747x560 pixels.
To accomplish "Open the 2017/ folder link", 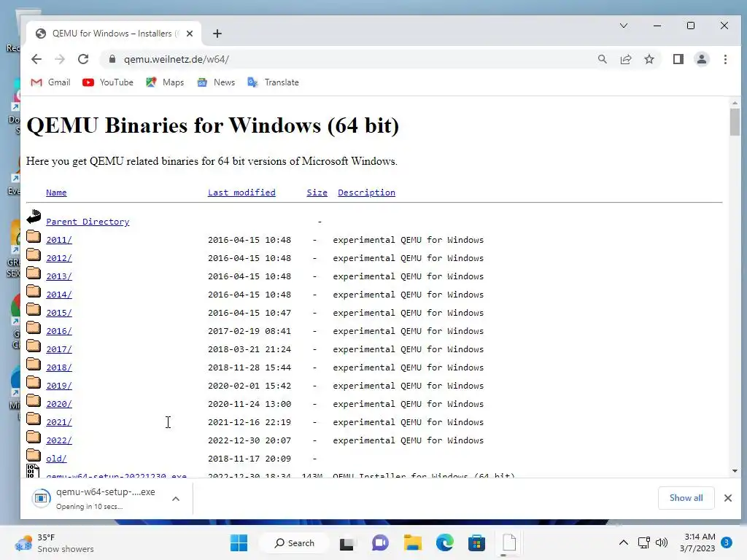I will (59, 349).
